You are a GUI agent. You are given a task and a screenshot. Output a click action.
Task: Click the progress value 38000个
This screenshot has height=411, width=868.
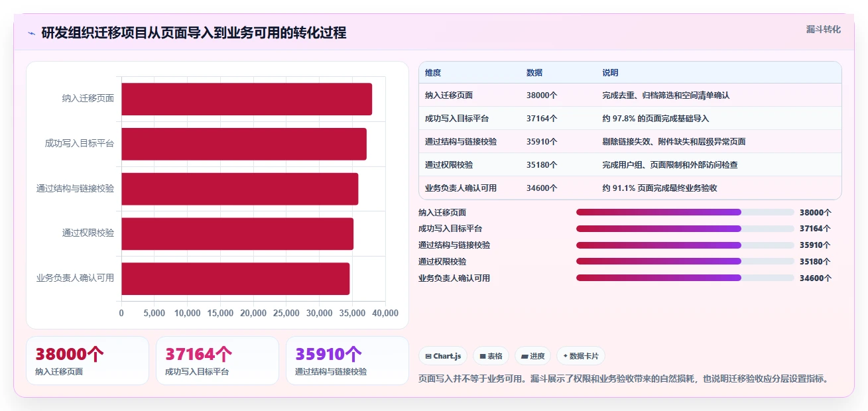[816, 212]
